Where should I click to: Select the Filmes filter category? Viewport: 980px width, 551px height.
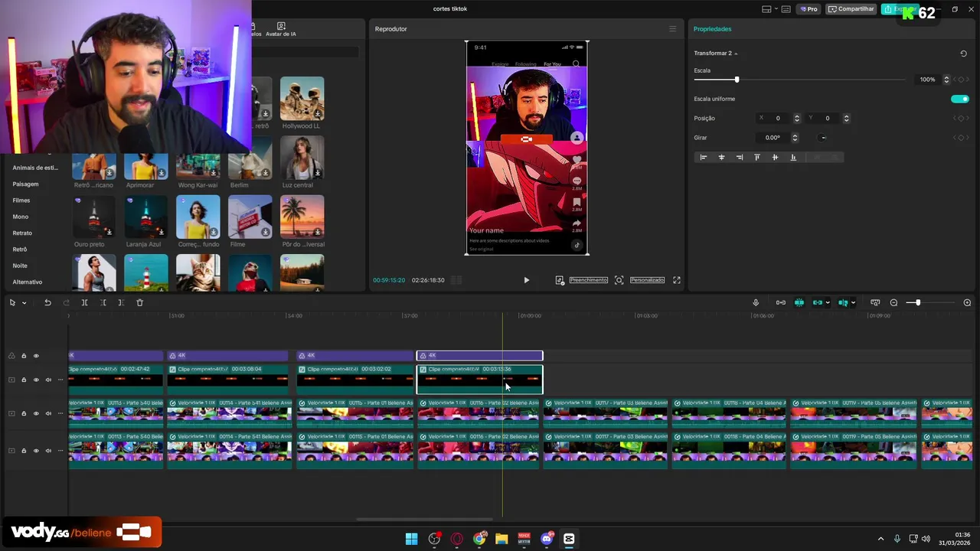pos(21,201)
